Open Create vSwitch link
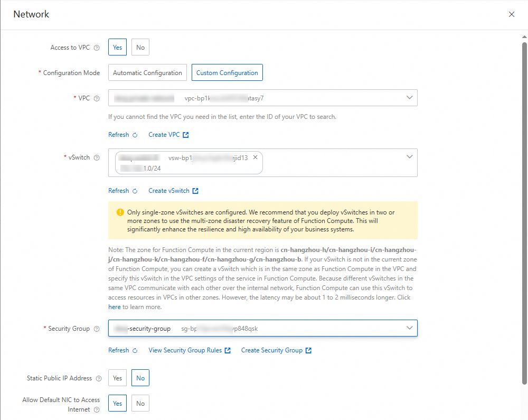 169,191
